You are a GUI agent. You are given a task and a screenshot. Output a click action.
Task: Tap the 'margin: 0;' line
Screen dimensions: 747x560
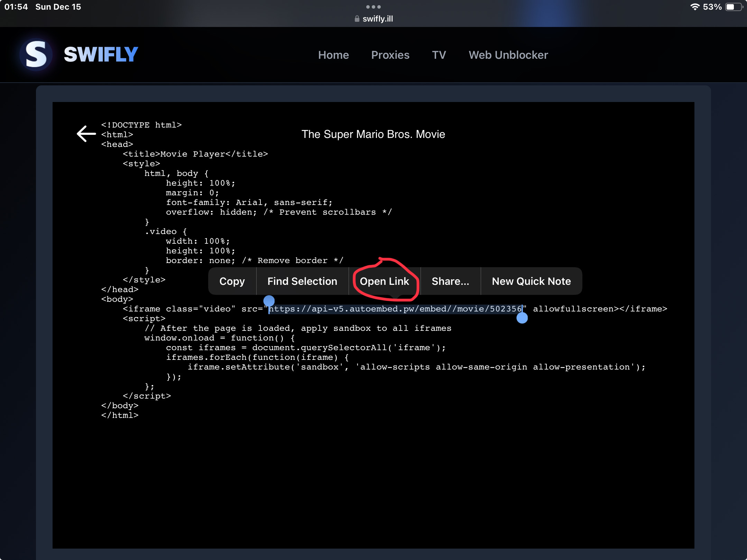[x=192, y=193]
